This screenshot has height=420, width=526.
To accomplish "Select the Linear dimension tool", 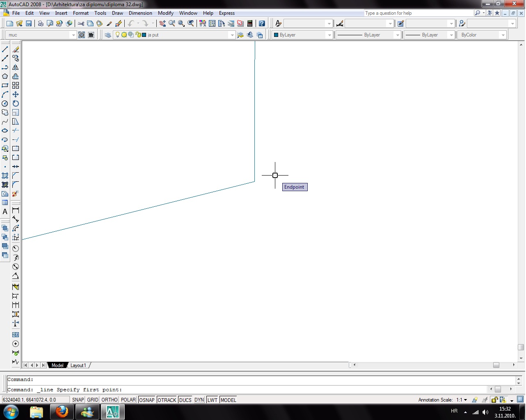I will click(x=16, y=210).
